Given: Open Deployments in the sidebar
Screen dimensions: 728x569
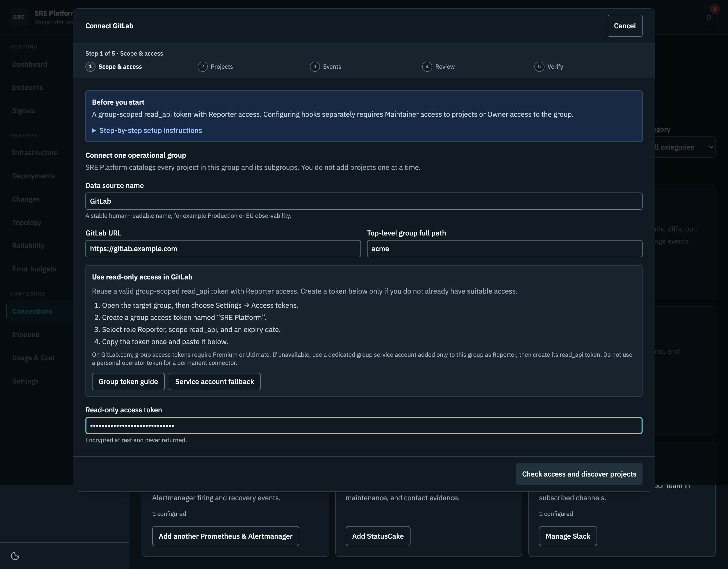Looking at the screenshot, I should point(33,176).
